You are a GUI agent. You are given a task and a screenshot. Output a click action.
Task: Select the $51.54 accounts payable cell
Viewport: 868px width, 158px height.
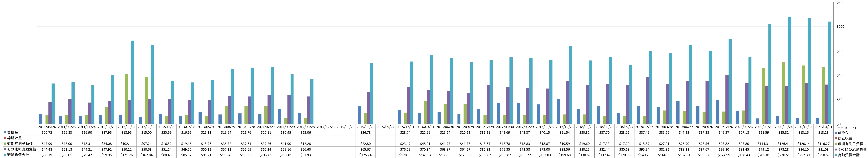[x=565, y=133]
